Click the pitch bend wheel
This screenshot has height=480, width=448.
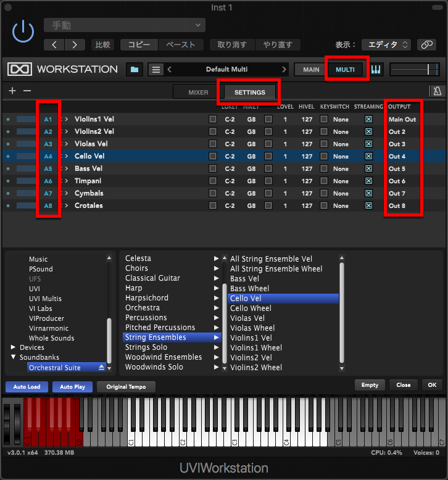[x=7, y=424]
